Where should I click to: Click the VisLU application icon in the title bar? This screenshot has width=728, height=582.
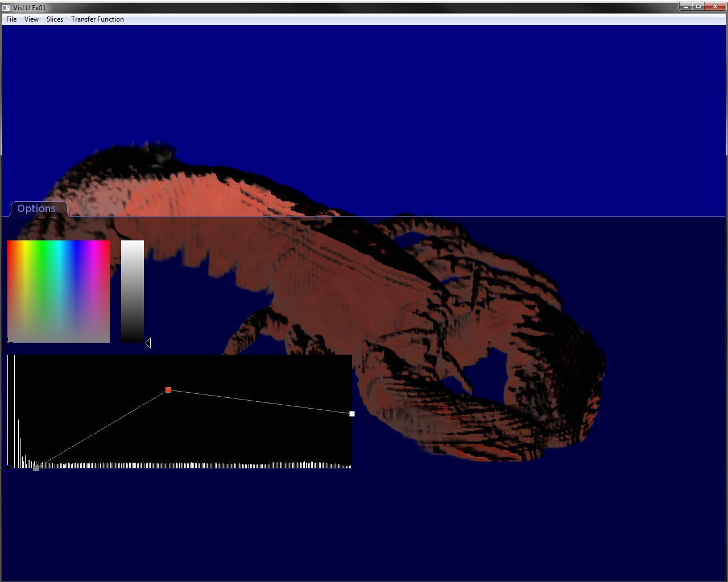(x=6, y=7)
